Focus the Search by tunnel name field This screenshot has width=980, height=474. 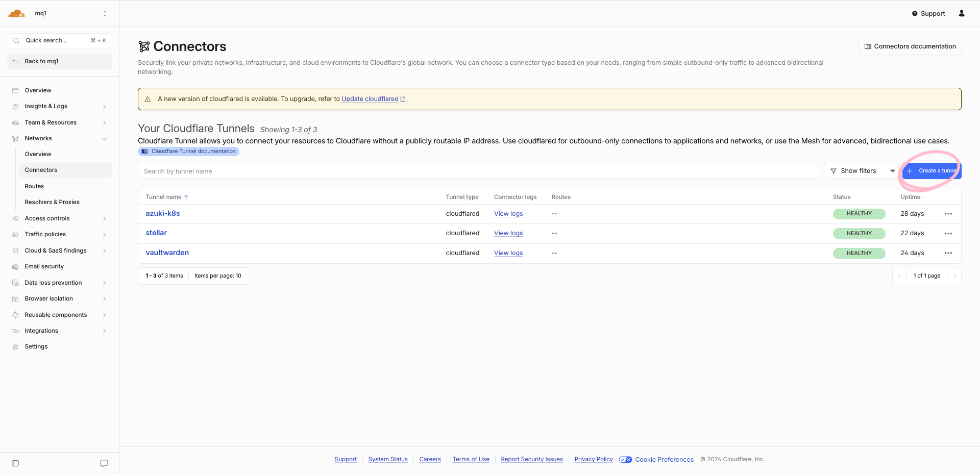coord(479,171)
